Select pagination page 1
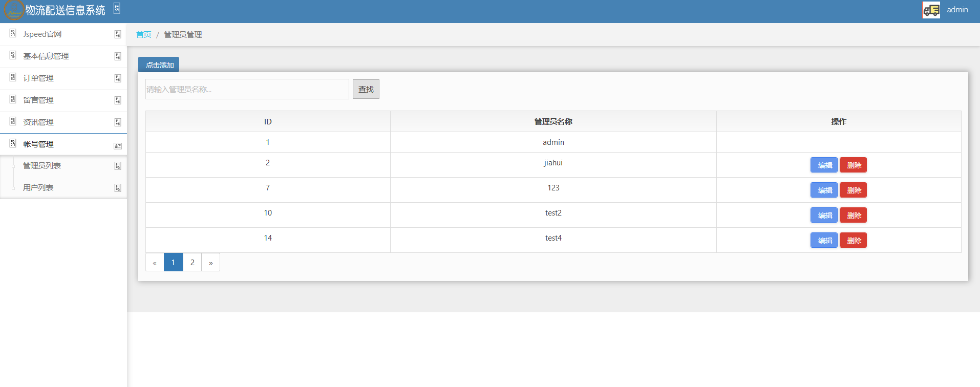Image resolution: width=980 pixels, height=387 pixels. click(173, 262)
